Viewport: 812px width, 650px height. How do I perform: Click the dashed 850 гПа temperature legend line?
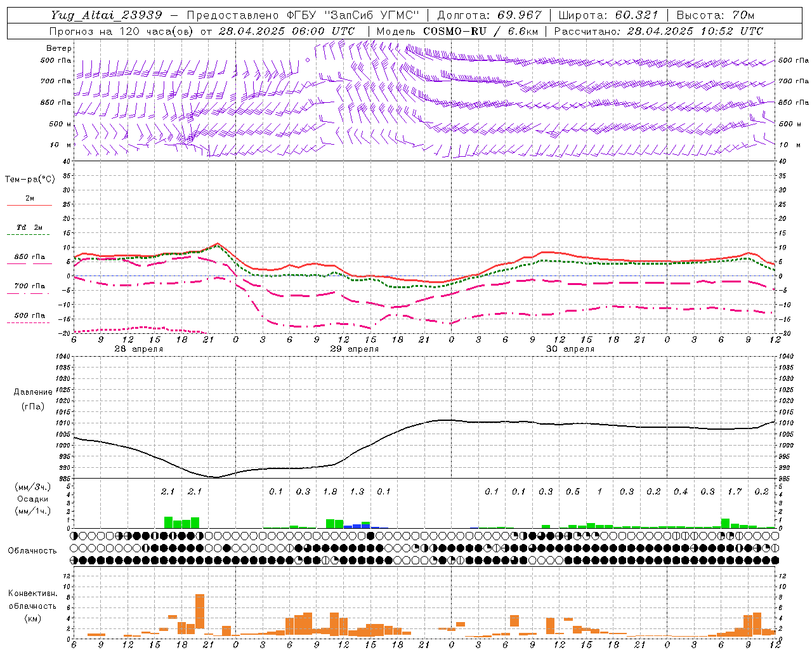click(29, 264)
